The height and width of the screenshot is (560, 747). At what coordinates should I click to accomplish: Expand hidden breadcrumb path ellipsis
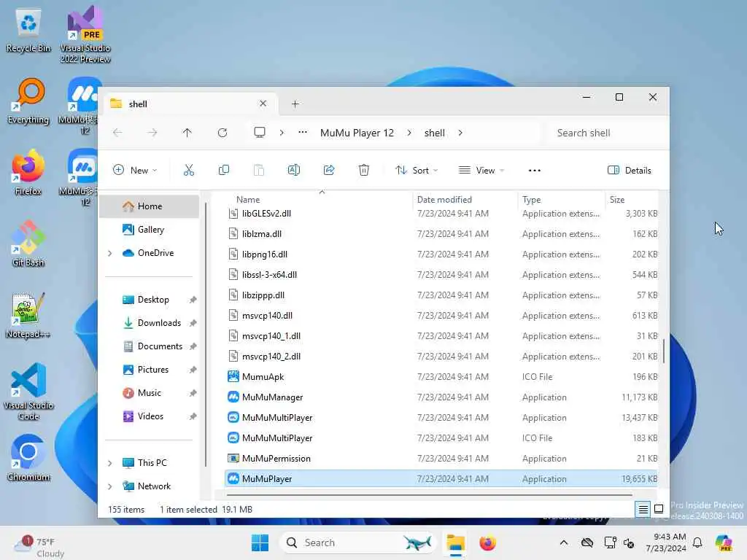[303, 133]
